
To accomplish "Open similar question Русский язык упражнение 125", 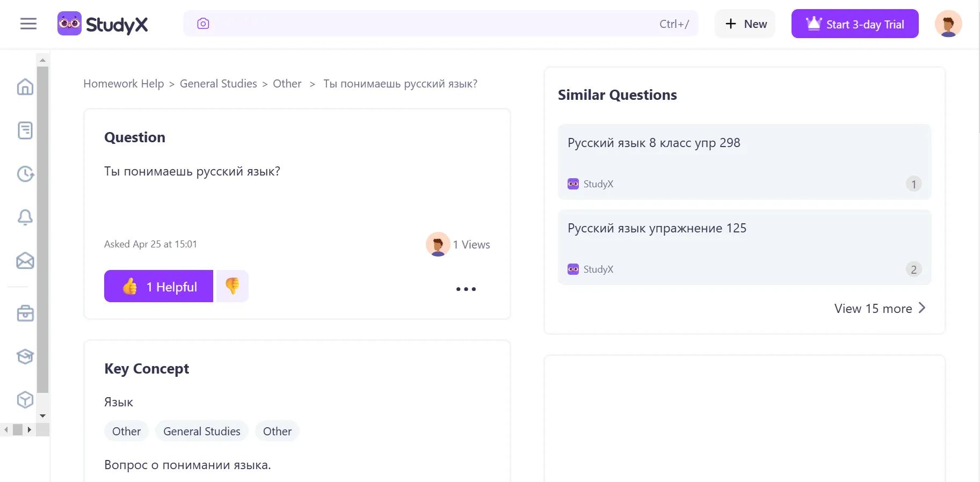I will [744, 247].
